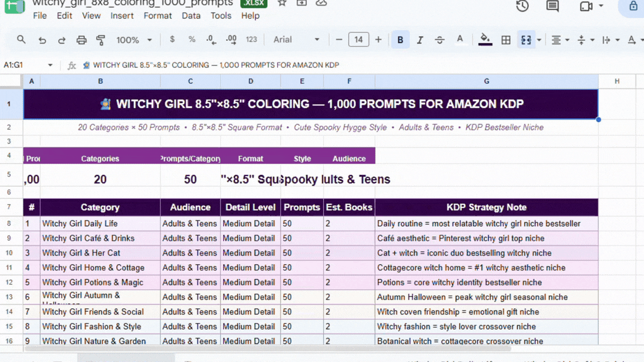Format as percent
This screenshot has width=644, height=362.
pyautogui.click(x=192, y=40)
